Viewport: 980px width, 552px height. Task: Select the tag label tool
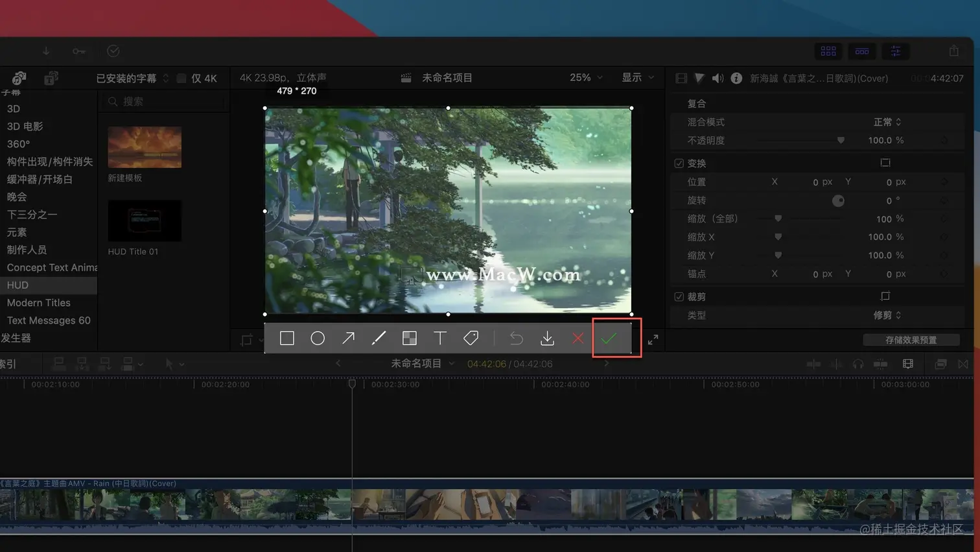(471, 338)
